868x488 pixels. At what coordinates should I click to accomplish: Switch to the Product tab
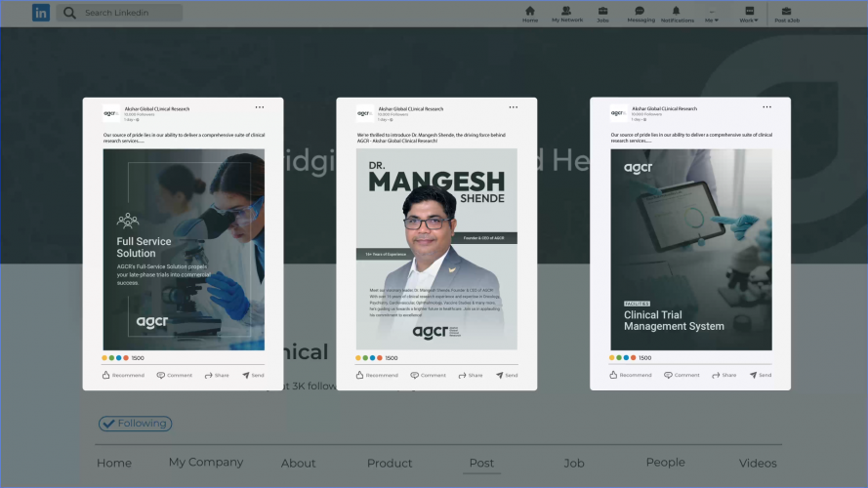pos(390,463)
